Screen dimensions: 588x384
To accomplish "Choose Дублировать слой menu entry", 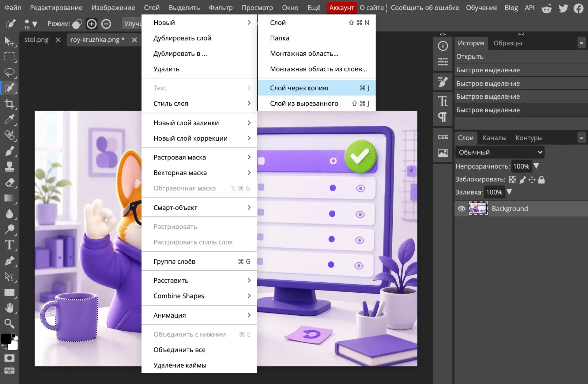I will coord(199,38).
